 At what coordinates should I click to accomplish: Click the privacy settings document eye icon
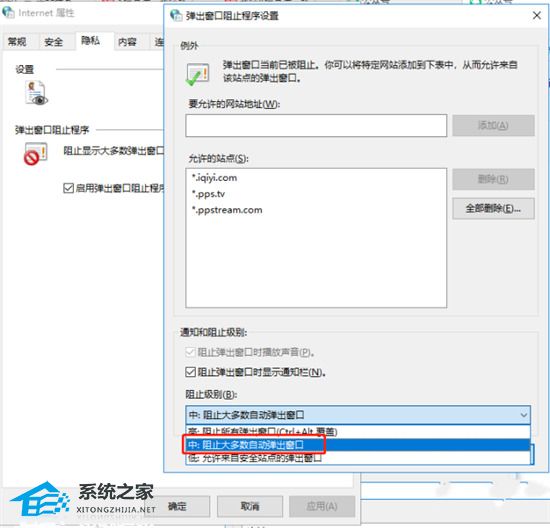click(36, 93)
